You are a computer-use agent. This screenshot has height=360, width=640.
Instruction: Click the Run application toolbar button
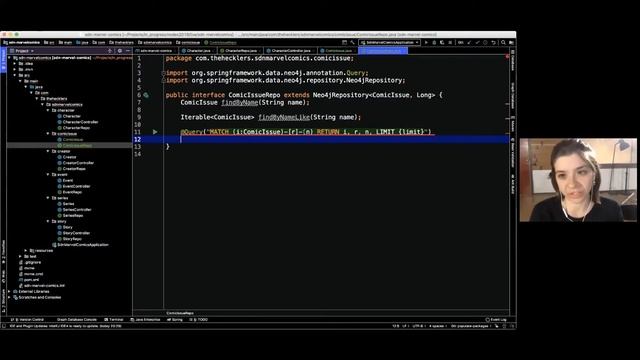click(426, 42)
